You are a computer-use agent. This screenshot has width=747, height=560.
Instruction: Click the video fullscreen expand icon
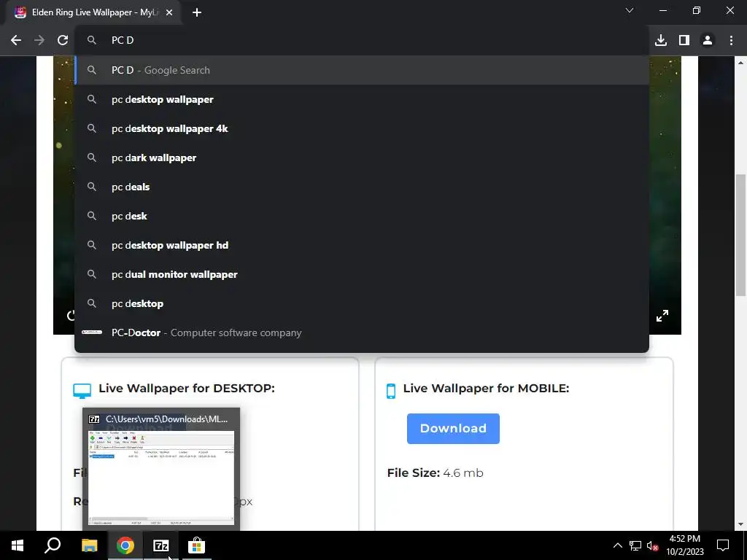pos(662,316)
